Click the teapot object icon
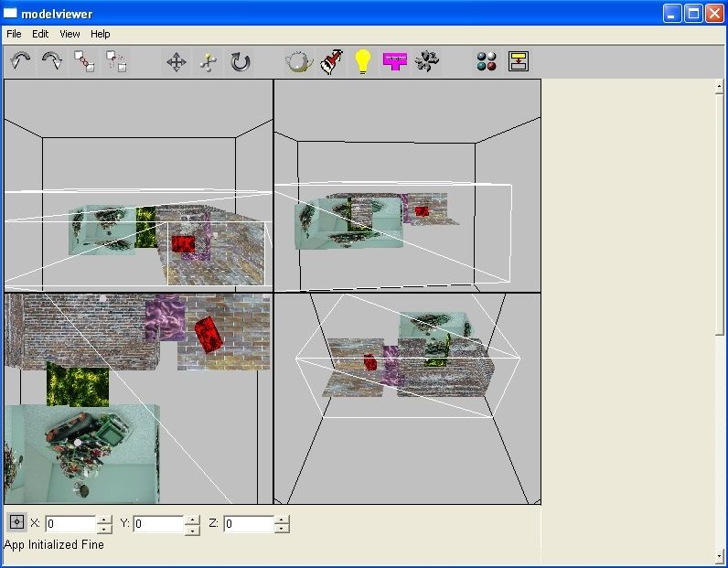728x568 pixels. (x=299, y=62)
